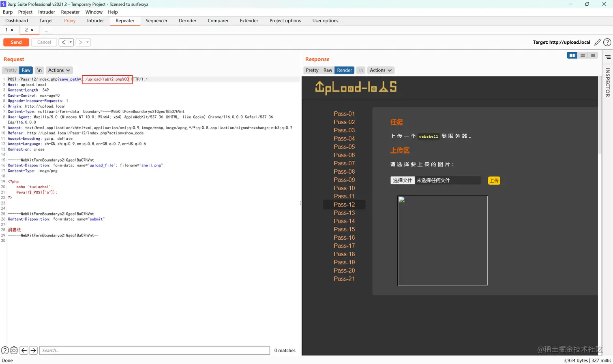
Task: Open new Repeater tab ellipsis
Action: click(x=46, y=30)
